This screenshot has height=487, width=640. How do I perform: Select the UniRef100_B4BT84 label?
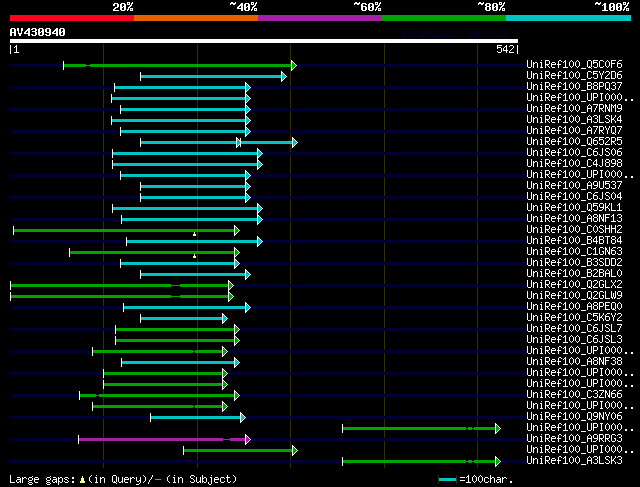tap(574, 241)
